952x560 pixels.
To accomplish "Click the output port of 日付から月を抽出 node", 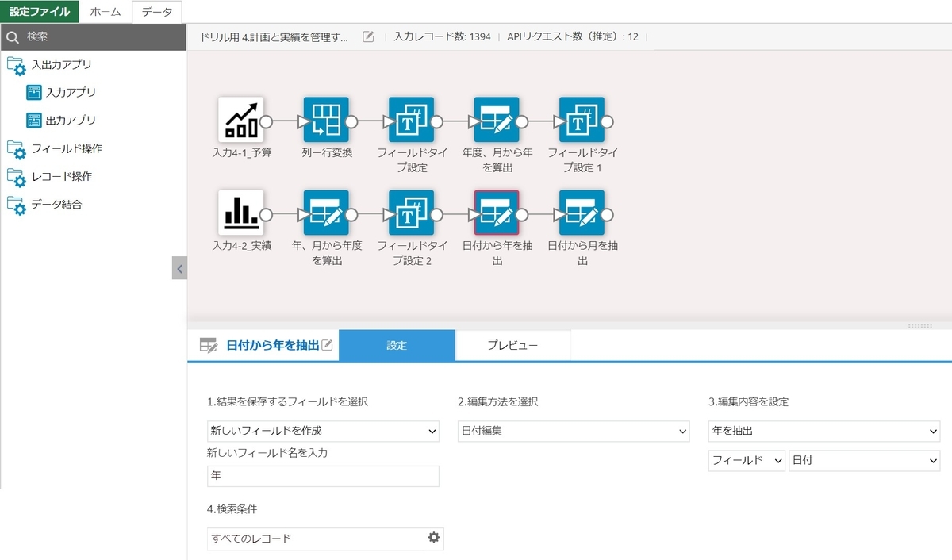I will (x=607, y=214).
